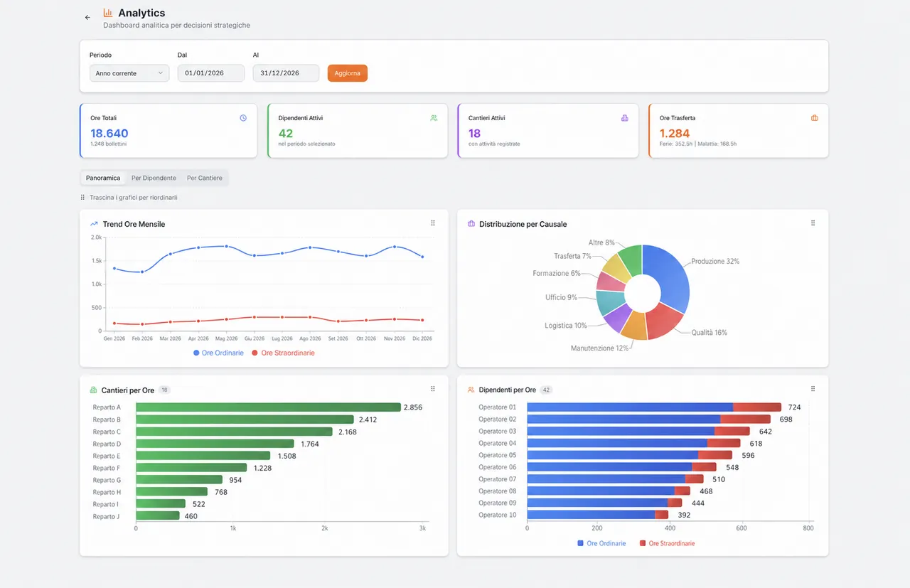Click the Cantieri Attivi value 18

tap(475, 133)
